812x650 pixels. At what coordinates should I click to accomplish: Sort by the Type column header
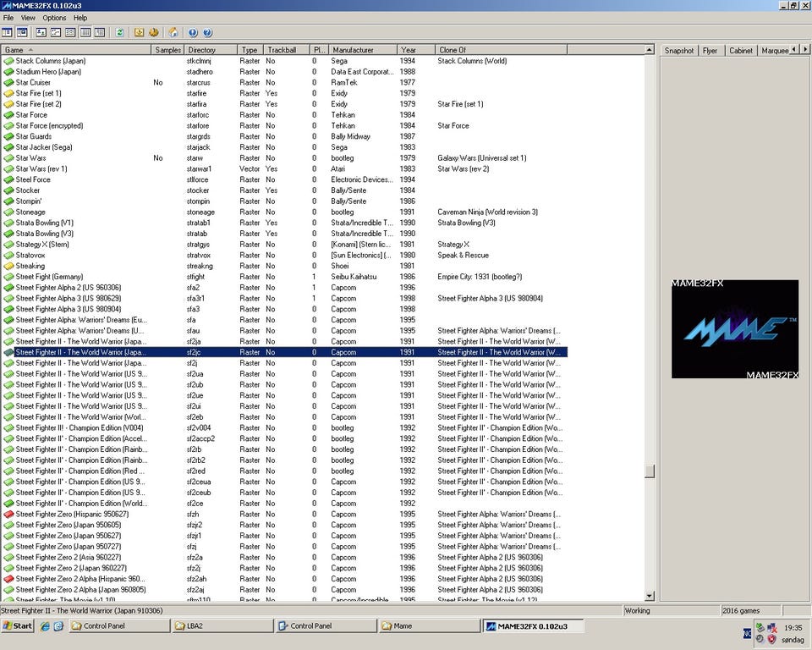[250, 50]
